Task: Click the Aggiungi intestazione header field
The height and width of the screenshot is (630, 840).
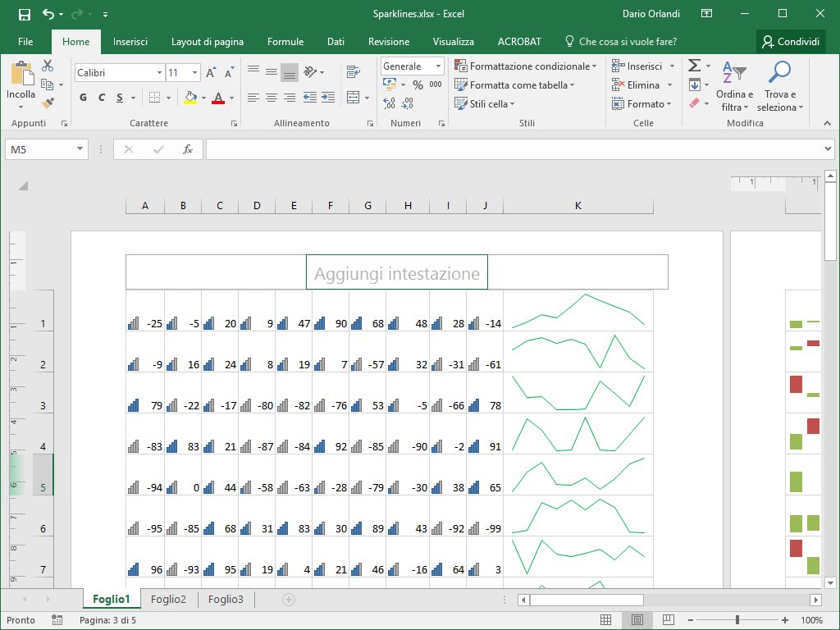Action: click(396, 273)
